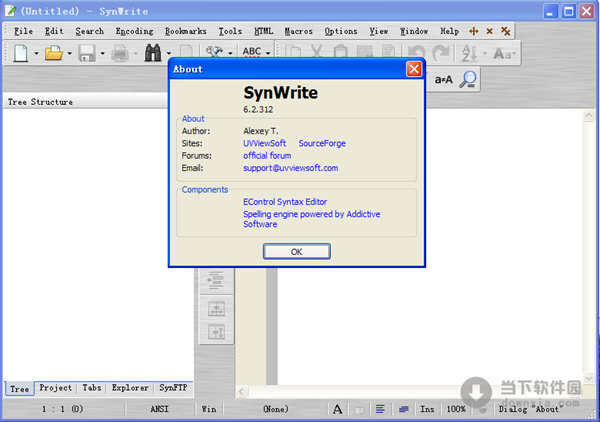Image resolution: width=600 pixels, height=422 pixels.
Task: Click the Save floppy disk icon
Action: 87,53
